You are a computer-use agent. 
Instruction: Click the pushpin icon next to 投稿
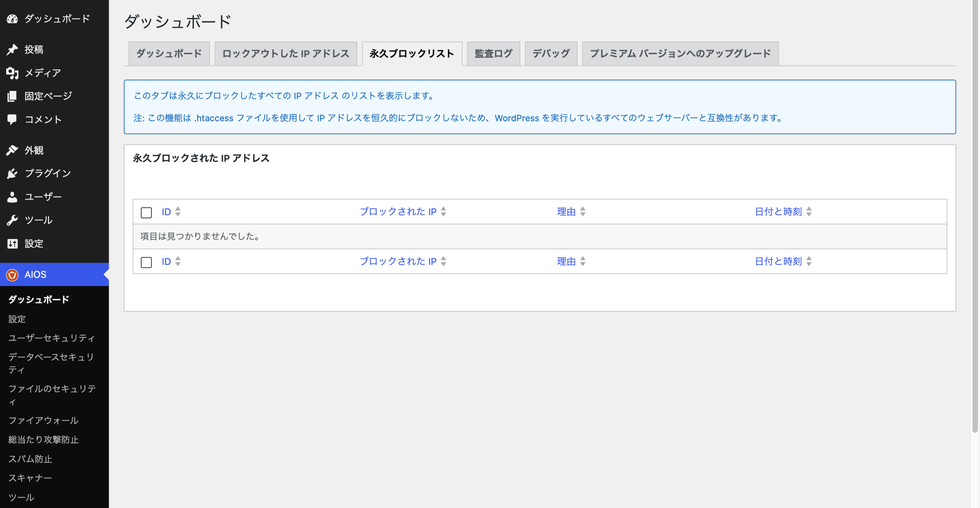12,49
